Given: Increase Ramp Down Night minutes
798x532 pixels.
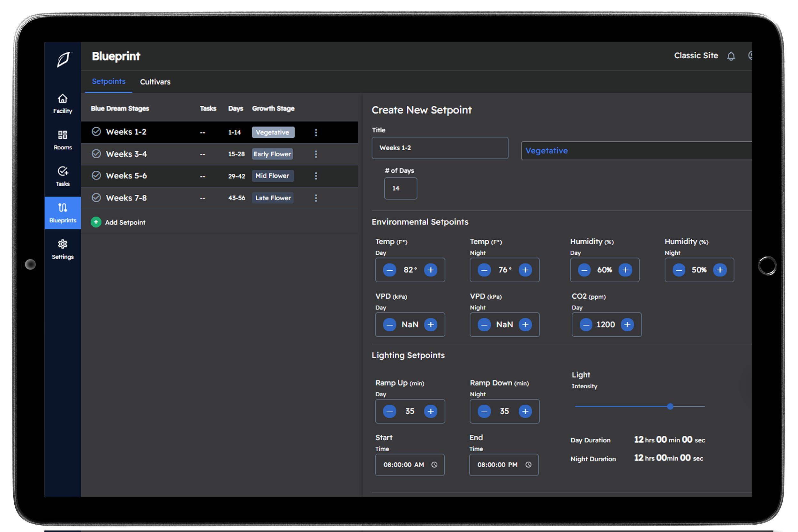Looking at the screenshot, I should pos(525,411).
